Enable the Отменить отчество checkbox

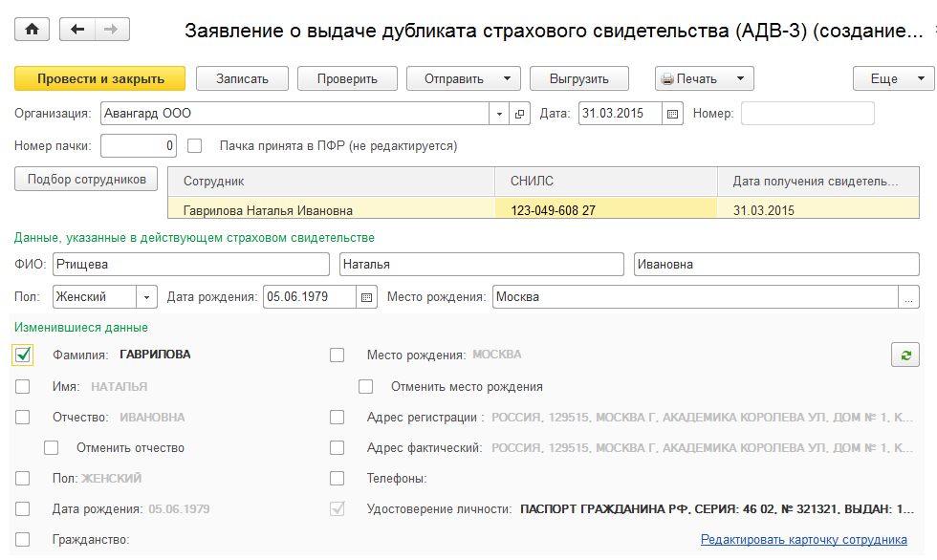(52, 447)
